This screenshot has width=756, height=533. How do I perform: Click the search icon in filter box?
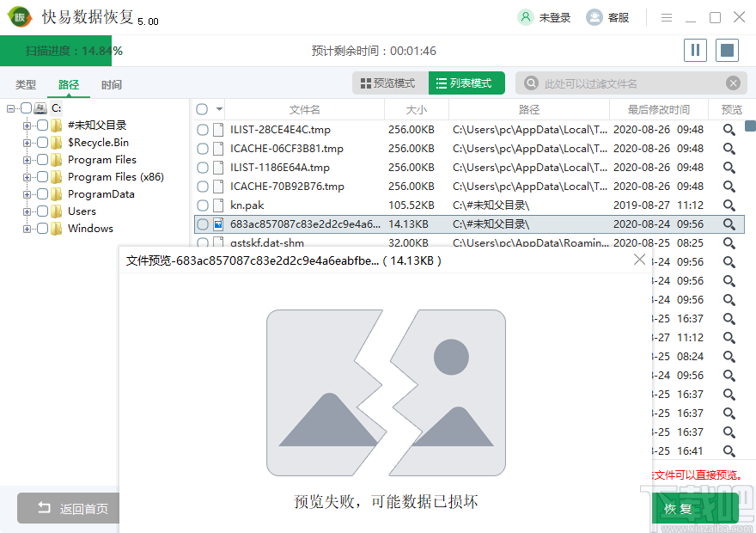pos(531,83)
